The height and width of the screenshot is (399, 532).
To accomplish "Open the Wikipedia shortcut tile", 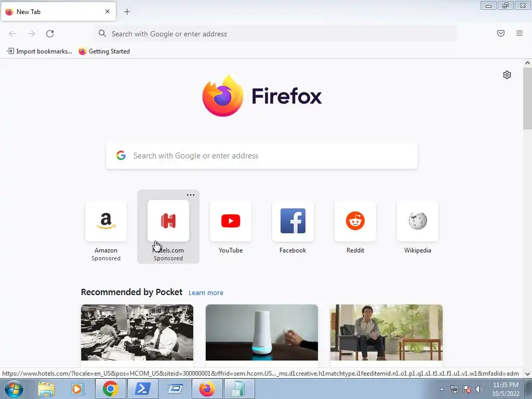I will click(418, 228).
